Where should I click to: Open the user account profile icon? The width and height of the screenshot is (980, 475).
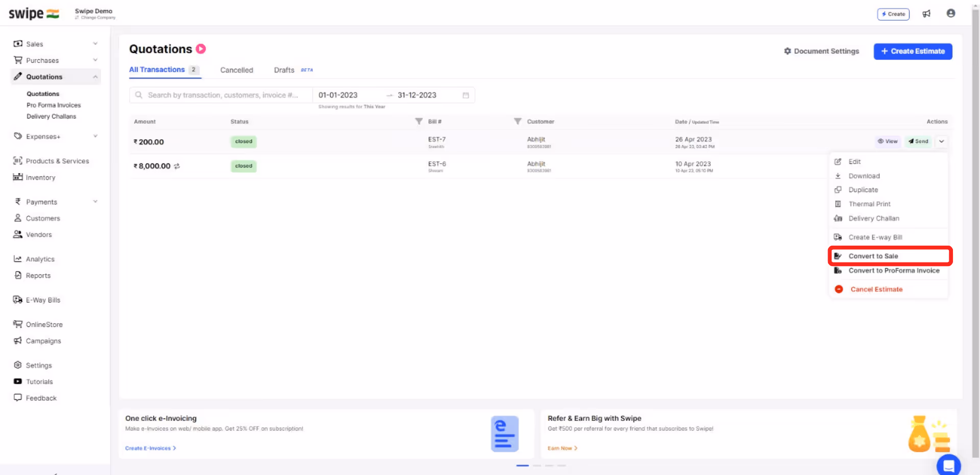point(951,13)
